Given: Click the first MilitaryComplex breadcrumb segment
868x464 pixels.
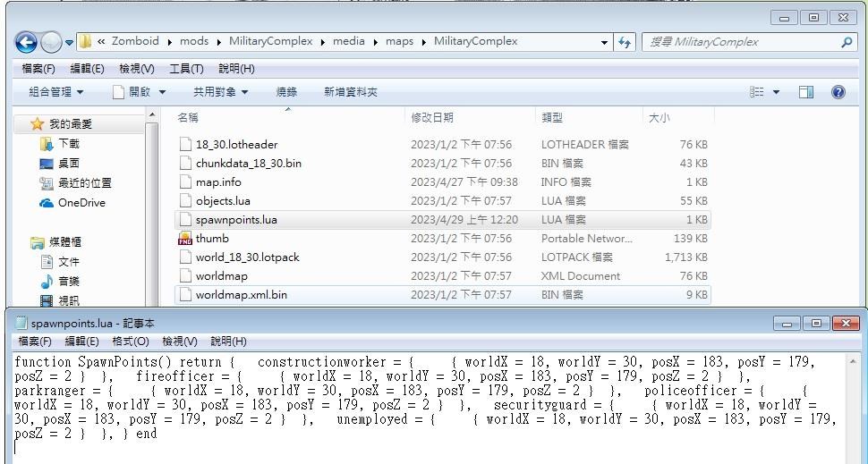Looking at the screenshot, I should [x=271, y=41].
